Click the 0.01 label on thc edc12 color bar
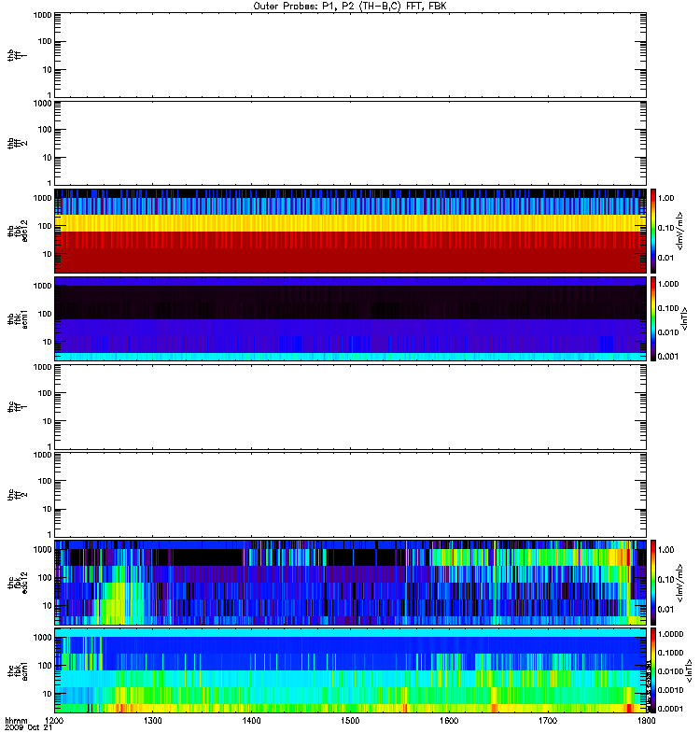The image size is (700, 747). [x=666, y=610]
